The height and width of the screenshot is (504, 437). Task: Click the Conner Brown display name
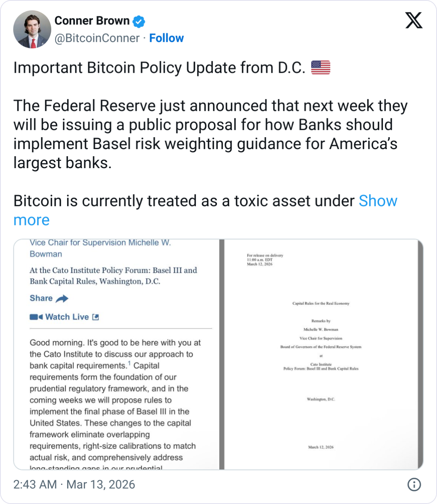coord(92,21)
